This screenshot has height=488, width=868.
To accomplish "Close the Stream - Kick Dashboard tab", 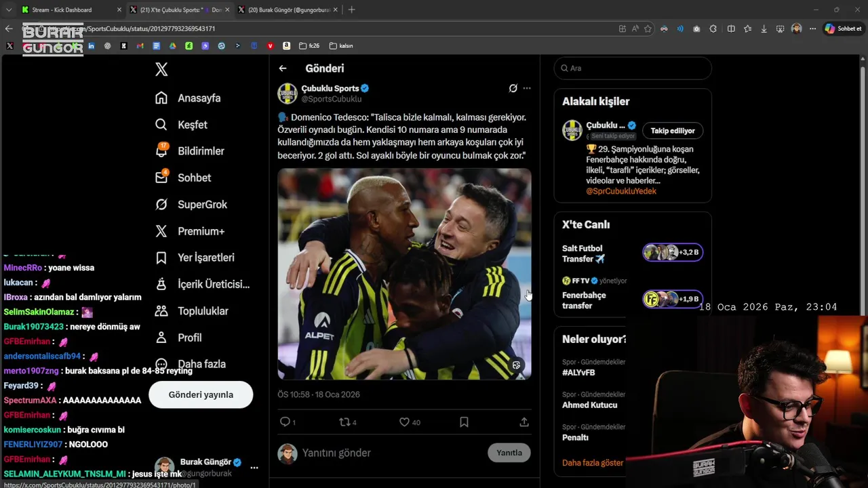I will [x=119, y=9].
